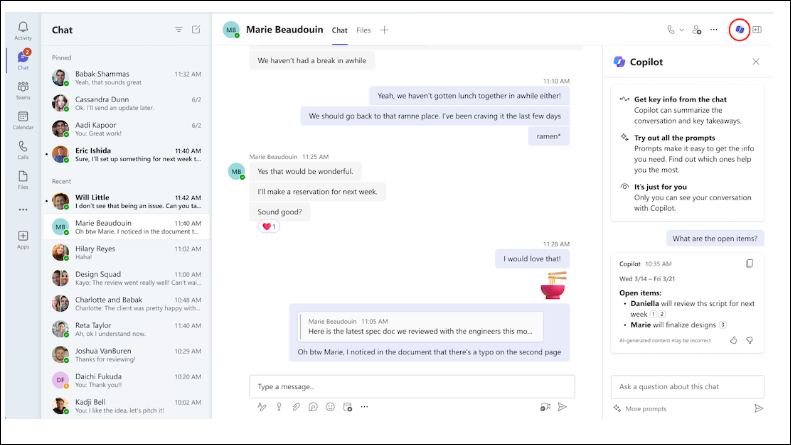Open quoted spec doc message from Marie

421,327
